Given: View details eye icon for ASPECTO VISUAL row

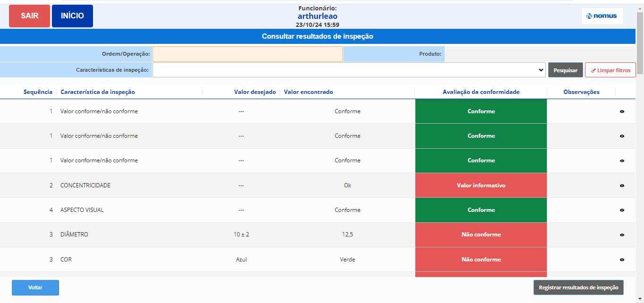Looking at the screenshot, I should (x=622, y=210).
